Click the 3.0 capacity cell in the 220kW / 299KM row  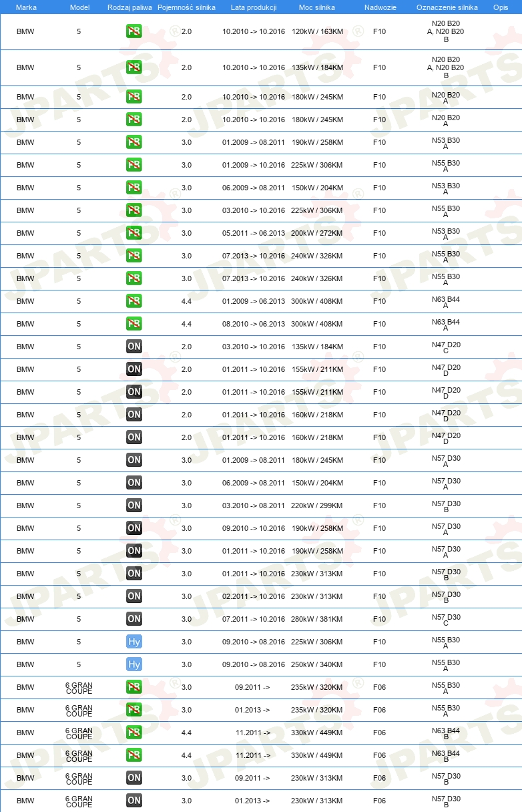pyautogui.click(x=186, y=505)
